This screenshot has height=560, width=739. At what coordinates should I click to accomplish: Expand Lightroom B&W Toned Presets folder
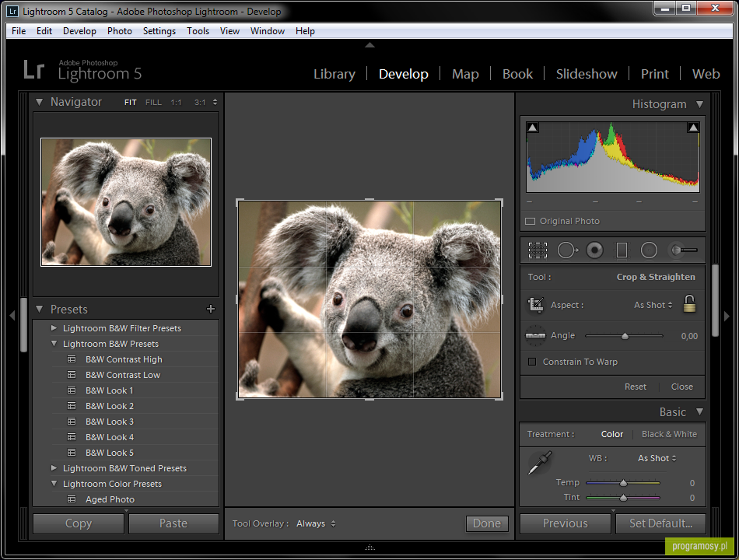54,467
